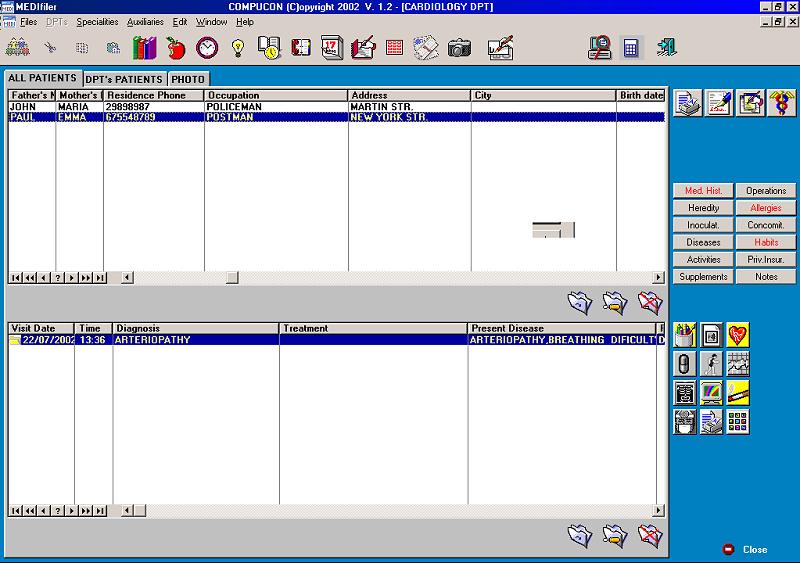Click crossed-out delete folder icon under patients table
Image resolution: width=800 pixels, height=563 pixels.
pos(651,303)
